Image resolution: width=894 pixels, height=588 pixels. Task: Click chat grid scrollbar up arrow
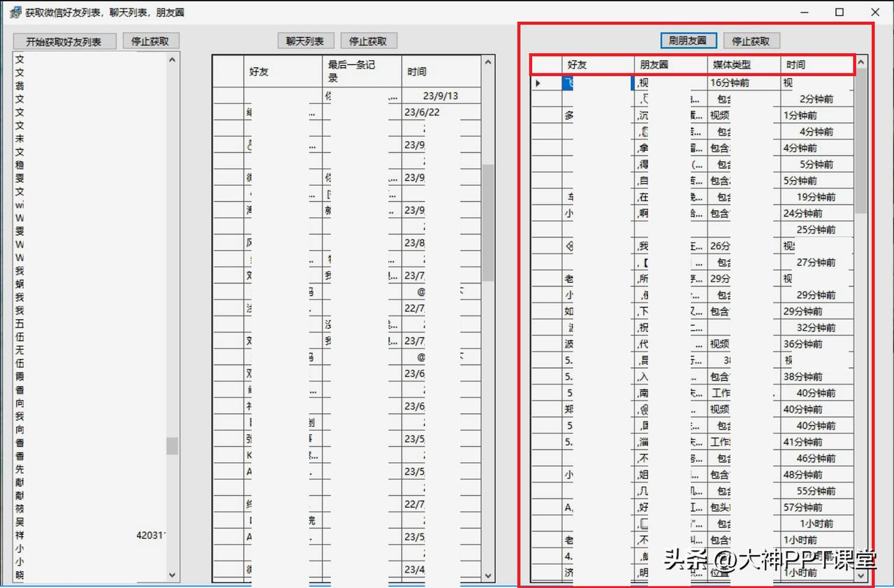pos(488,63)
